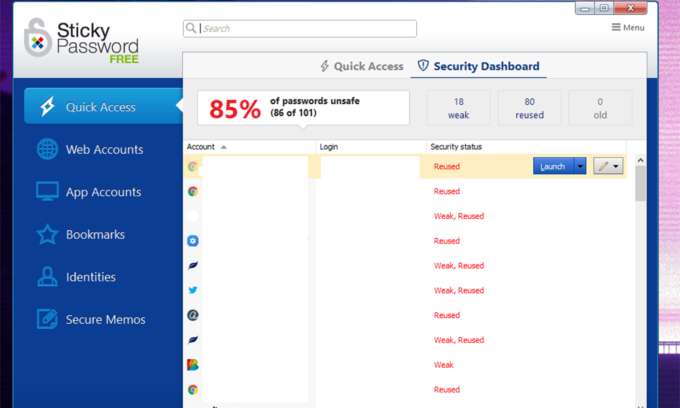Screen dimensions: 680x408
Task: Click the multicolor B account icon
Action: pos(193,365)
